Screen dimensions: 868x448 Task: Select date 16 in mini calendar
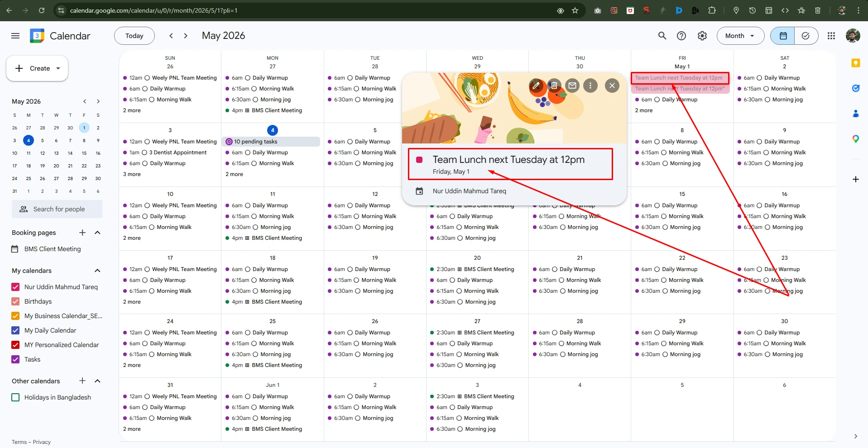click(98, 153)
